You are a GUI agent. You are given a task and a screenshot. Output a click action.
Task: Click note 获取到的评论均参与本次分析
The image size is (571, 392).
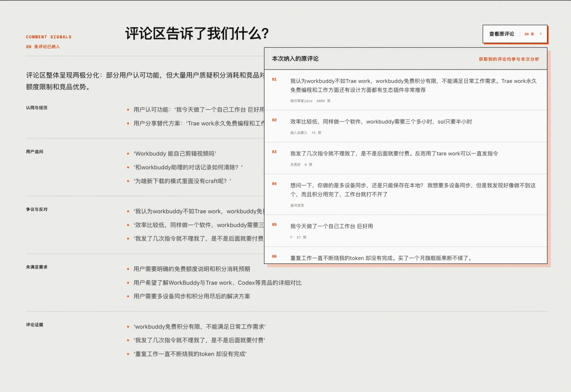(509, 59)
